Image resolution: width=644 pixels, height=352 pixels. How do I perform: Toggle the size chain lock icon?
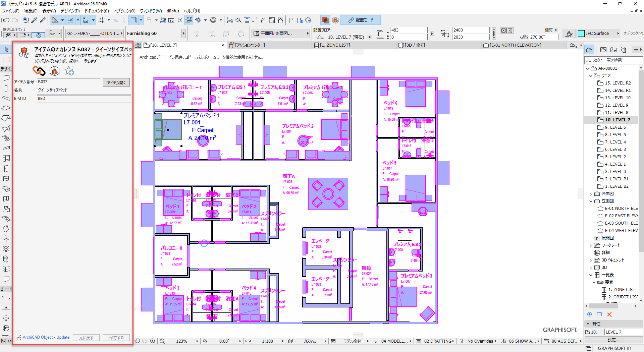pos(494,34)
